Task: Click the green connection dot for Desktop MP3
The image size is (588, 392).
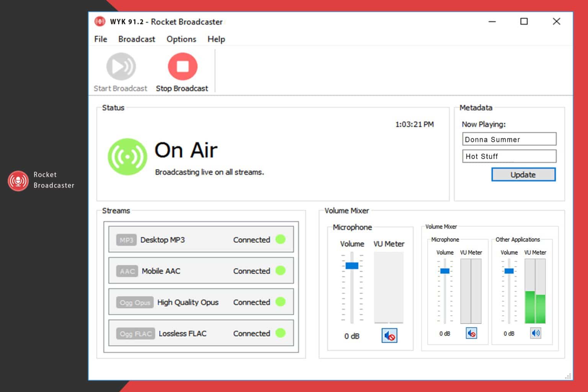Action: tap(281, 239)
